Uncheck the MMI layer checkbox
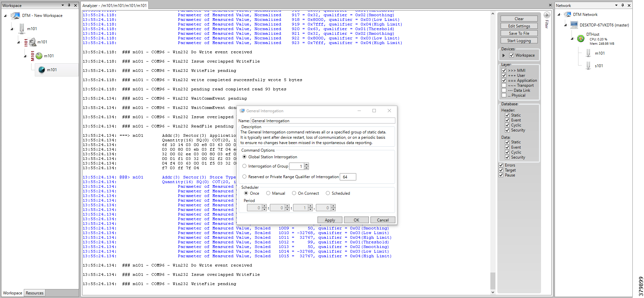Viewport: 644px width, 298px height. click(504, 71)
